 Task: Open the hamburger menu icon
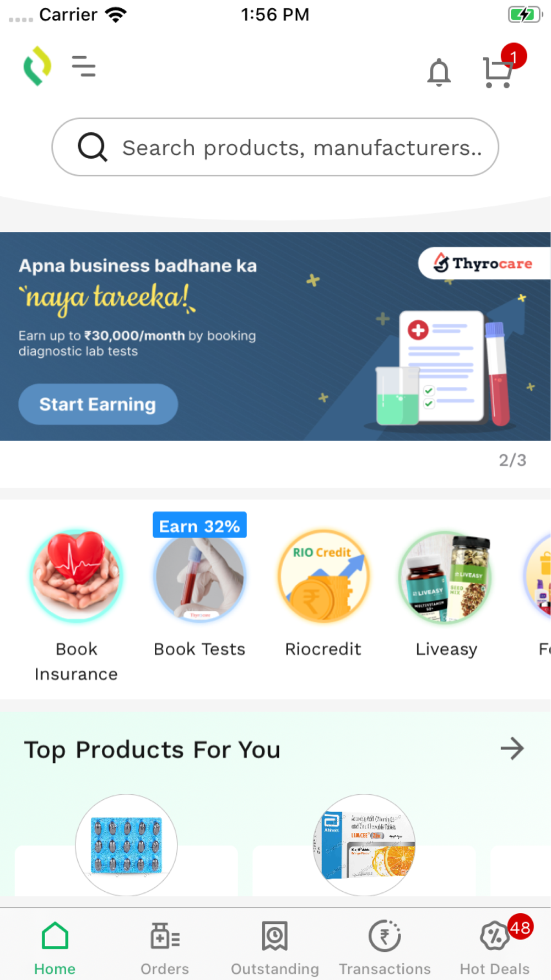pyautogui.click(x=84, y=66)
